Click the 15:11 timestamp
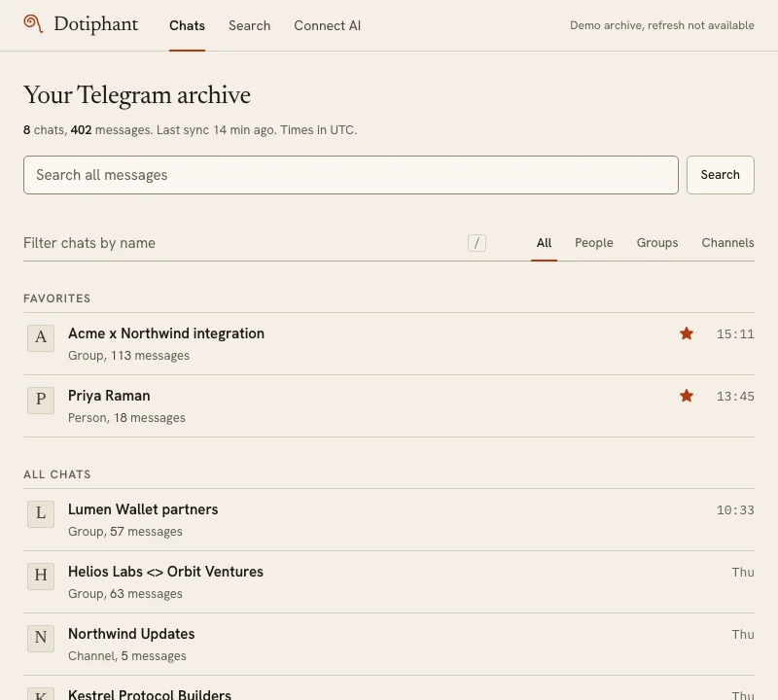This screenshot has height=700, width=778. click(735, 333)
